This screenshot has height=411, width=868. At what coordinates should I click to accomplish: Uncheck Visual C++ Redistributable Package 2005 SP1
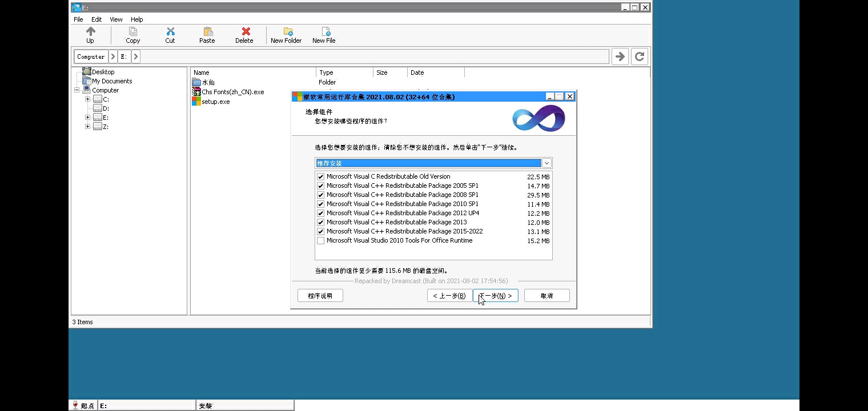pos(320,186)
